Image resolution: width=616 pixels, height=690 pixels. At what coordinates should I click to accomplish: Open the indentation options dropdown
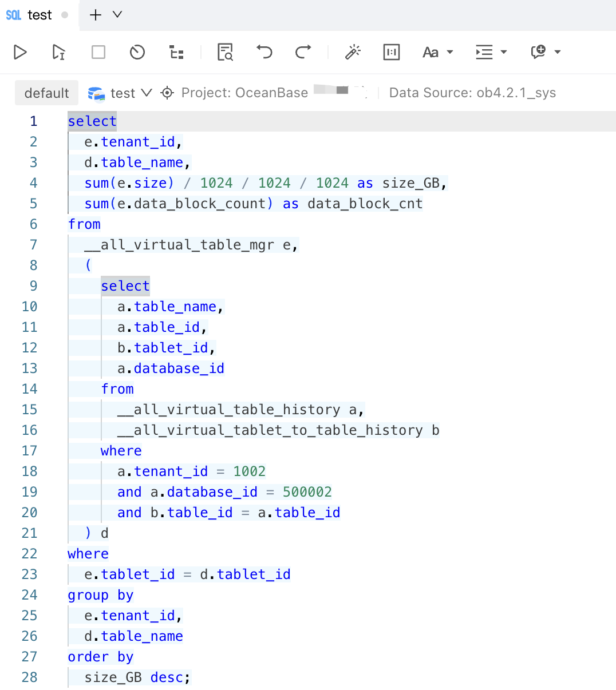coord(491,52)
